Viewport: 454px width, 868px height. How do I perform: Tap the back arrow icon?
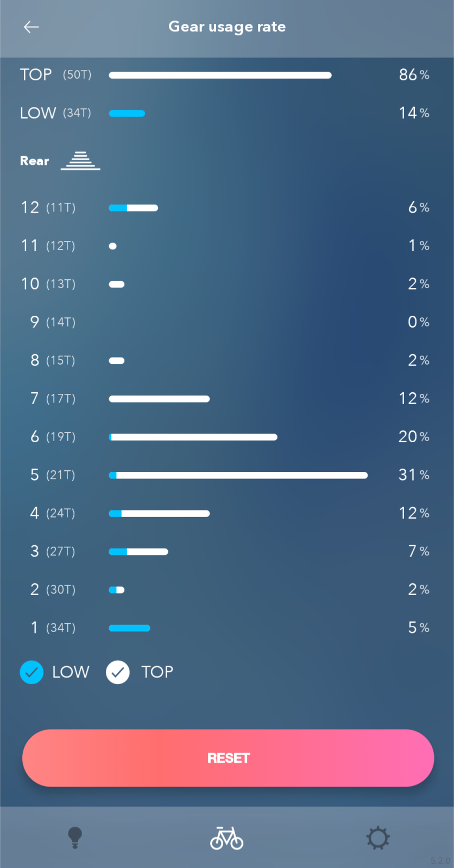(x=31, y=27)
